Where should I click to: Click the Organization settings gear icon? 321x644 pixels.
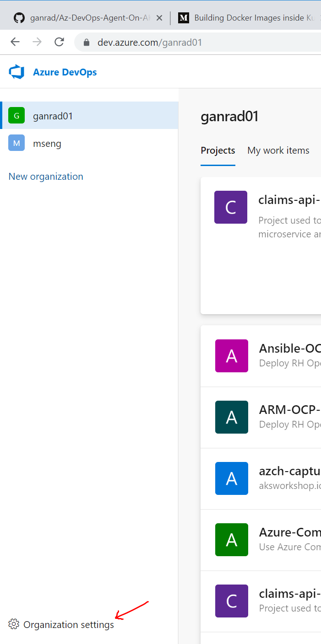tap(14, 624)
